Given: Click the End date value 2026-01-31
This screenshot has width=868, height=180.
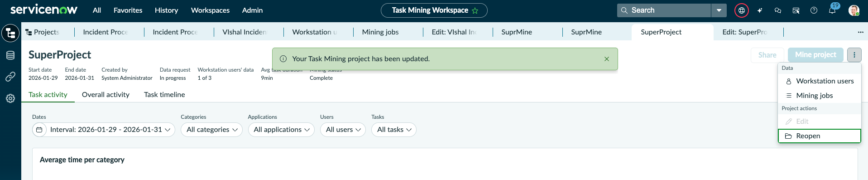Looking at the screenshot, I should [x=80, y=78].
